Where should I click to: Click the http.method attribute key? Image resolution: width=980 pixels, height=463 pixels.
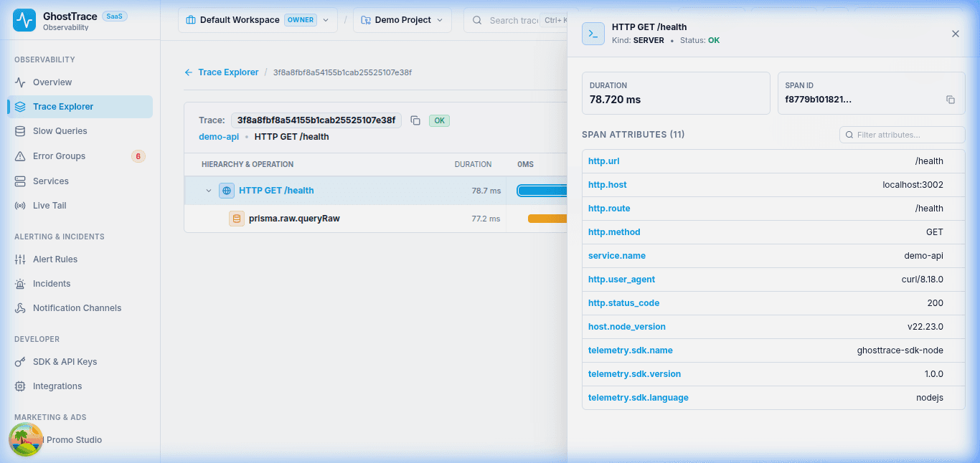pos(614,232)
